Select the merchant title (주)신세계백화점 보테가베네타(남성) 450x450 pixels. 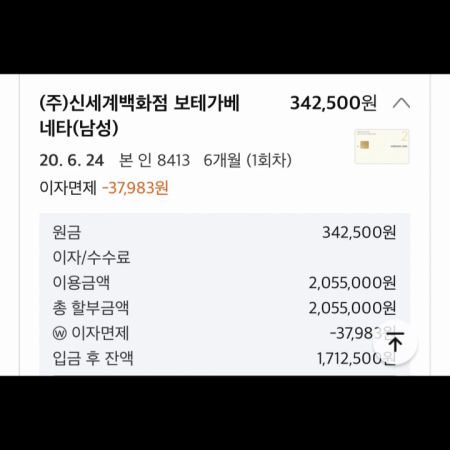pos(139,115)
